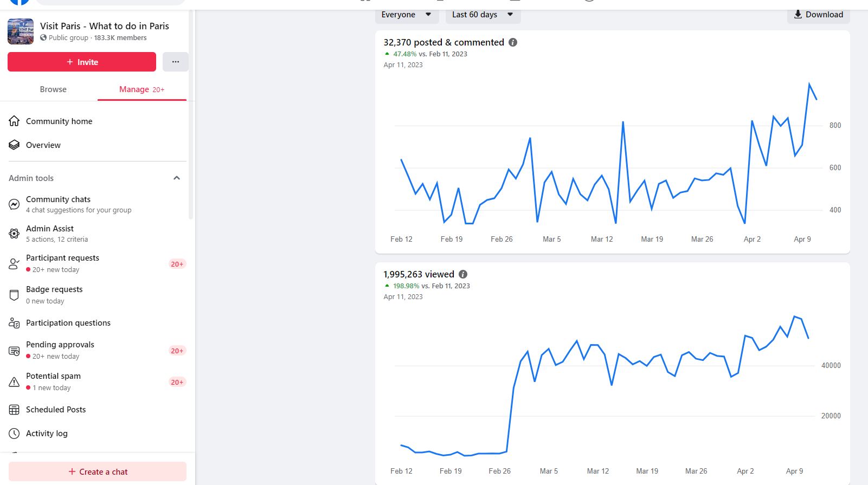Click the Admin Assist gear icon

pos(14,234)
